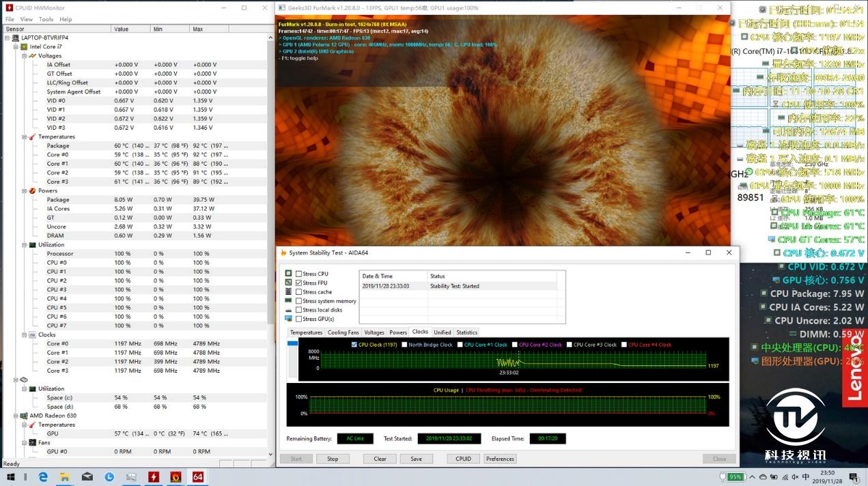
Task: Switch to the Cooling Fans tab
Action: [343, 332]
